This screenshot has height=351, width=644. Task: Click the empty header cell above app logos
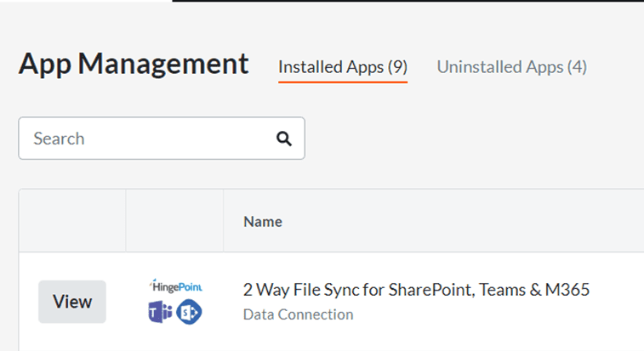(174, 221)
